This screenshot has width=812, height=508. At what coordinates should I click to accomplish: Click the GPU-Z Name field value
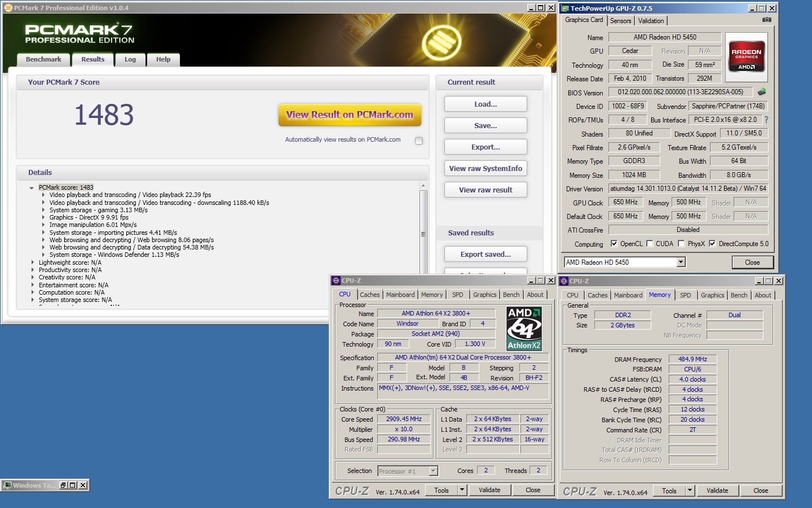665,37
